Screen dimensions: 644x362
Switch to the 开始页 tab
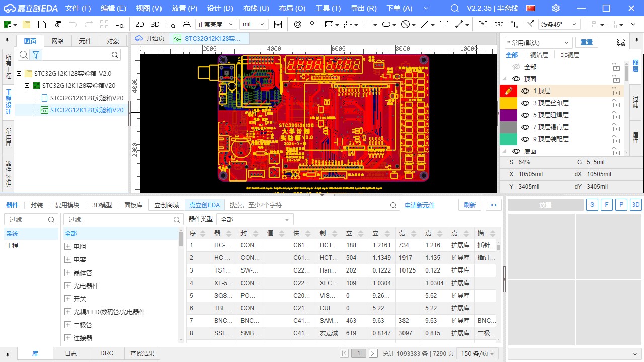pyautogui.click(x=150, y=38)
